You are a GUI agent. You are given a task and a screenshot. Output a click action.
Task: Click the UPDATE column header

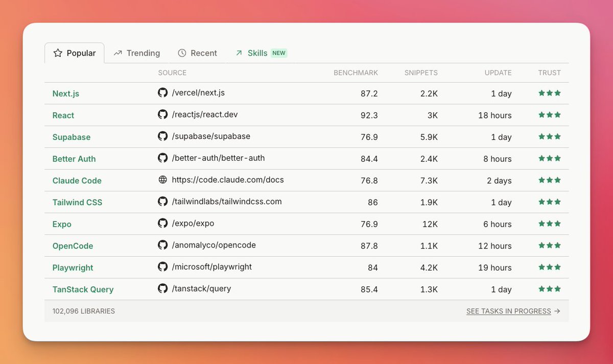498,72
